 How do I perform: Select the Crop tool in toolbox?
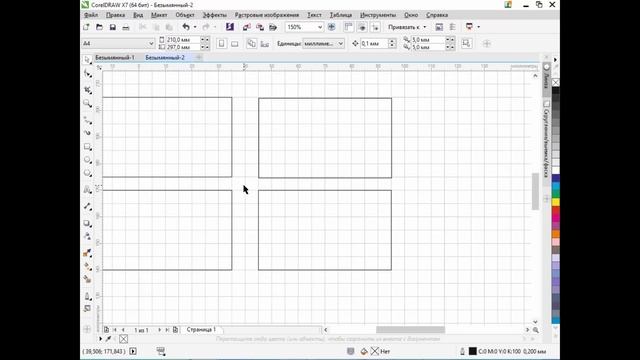click(87, 90)
